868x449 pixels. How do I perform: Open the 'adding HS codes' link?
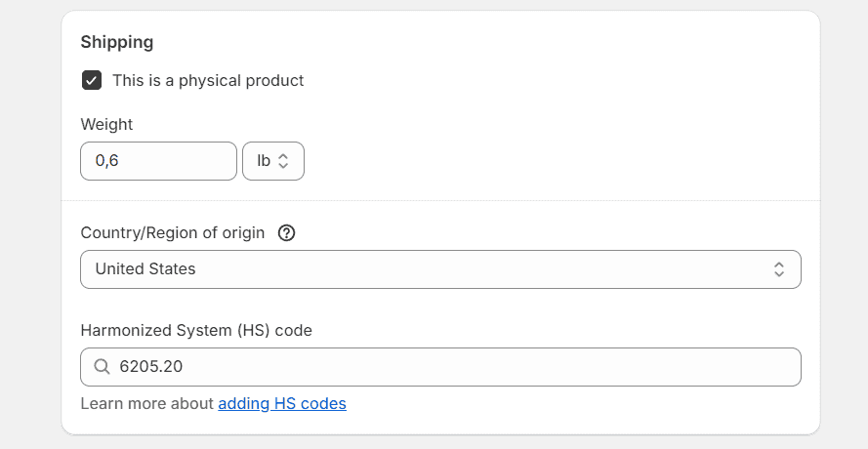[282, 403]
